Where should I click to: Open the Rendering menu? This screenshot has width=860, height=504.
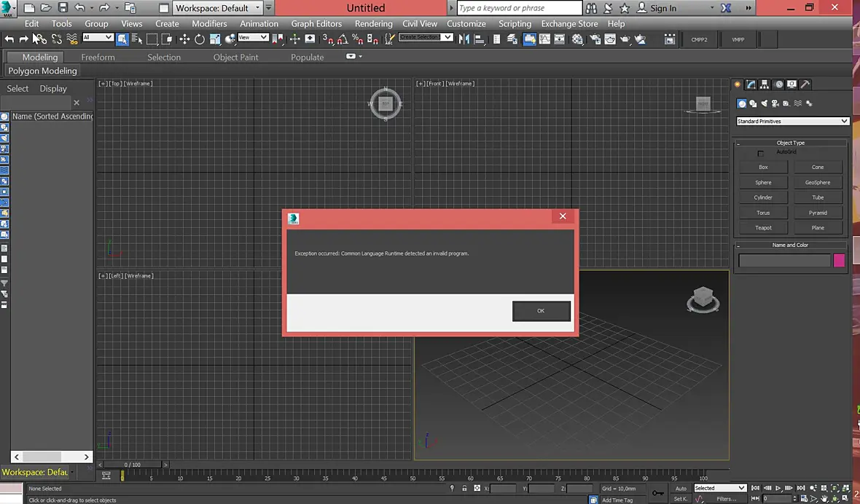(373, 23)
